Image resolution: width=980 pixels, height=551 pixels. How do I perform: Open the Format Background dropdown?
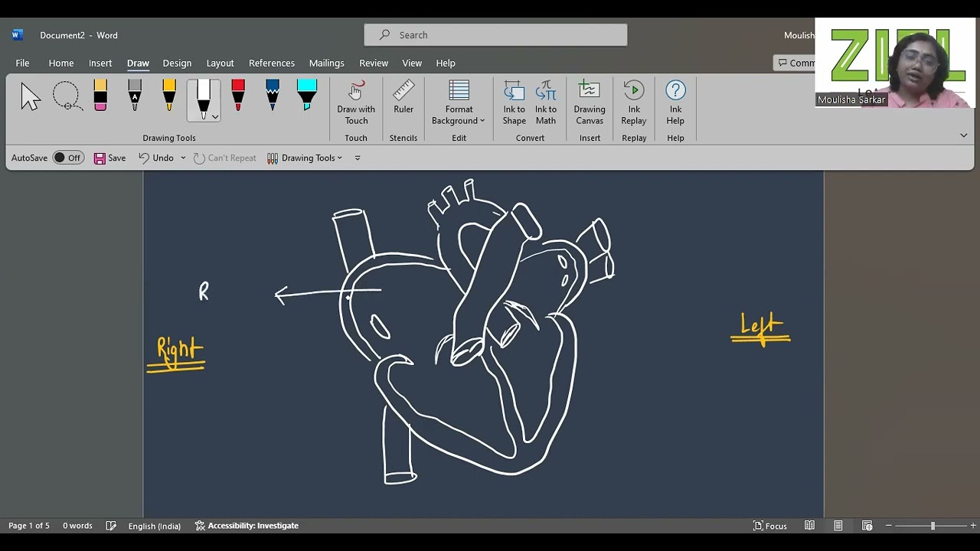pyautogui.click(x=459, y=103)
